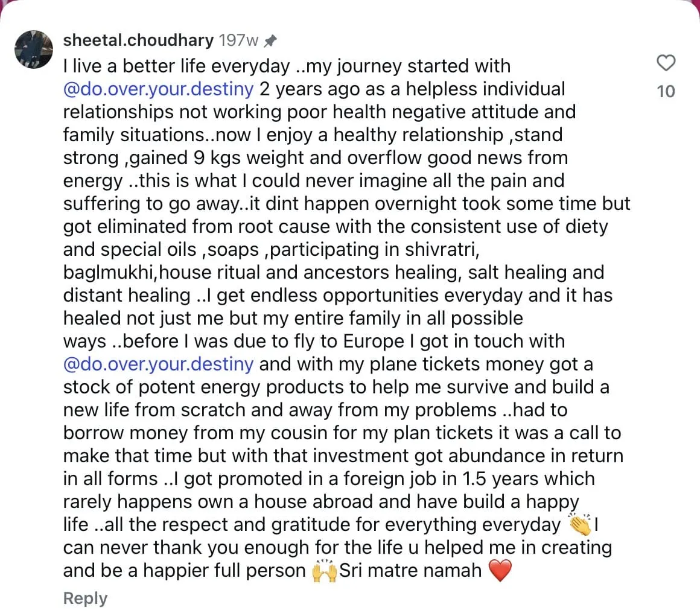Click the red heart emoji at end
Image resolution: width=700 pixels, height=613 pixels.
pos(500,571)
